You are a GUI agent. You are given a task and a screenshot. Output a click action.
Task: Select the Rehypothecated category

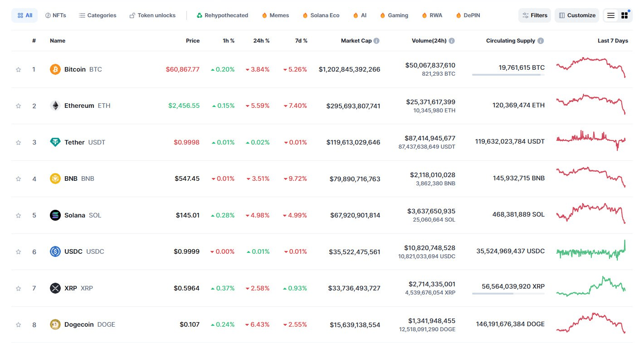point(222,15)
